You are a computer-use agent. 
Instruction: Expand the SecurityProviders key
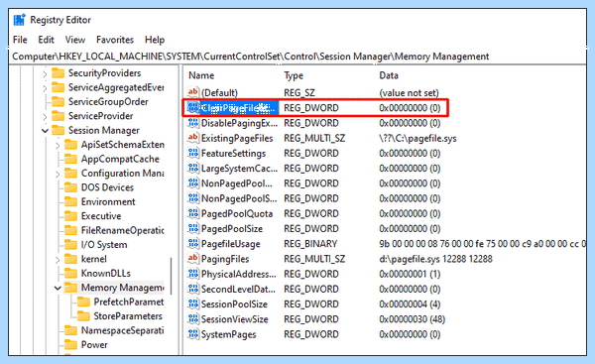[45, 73]
